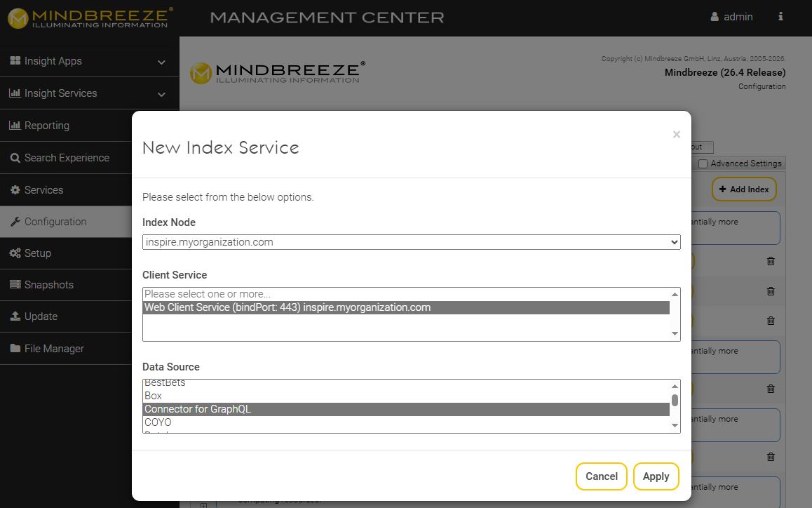Screen dimensions: 812x508
Task: Enable the Advanced Settings checkbox
Action: [703, 163]
